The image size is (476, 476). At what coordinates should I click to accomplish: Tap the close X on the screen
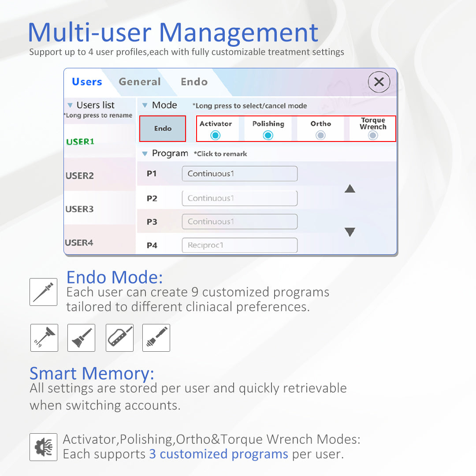[x=379, y=82]
